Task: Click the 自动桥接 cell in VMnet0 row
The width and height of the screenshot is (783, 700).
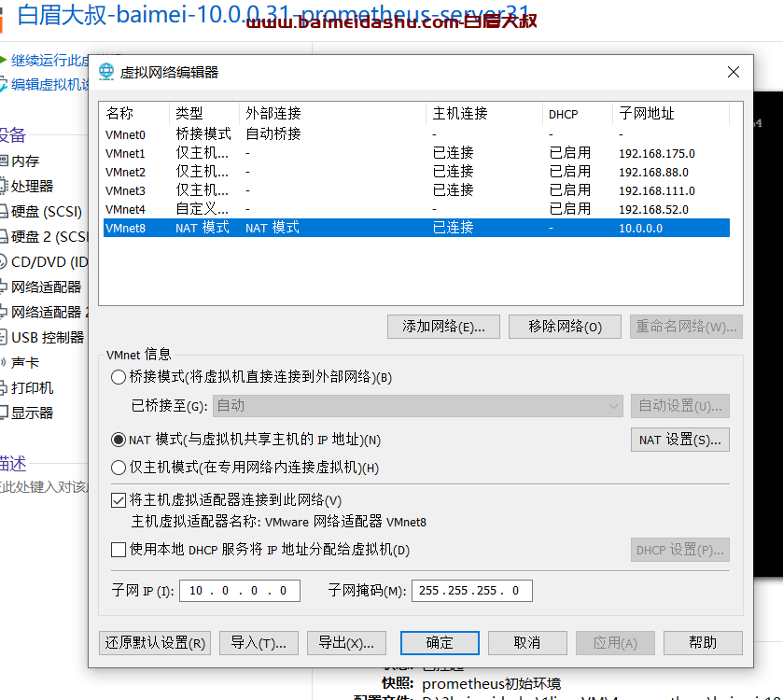Action: click(273, 133)
